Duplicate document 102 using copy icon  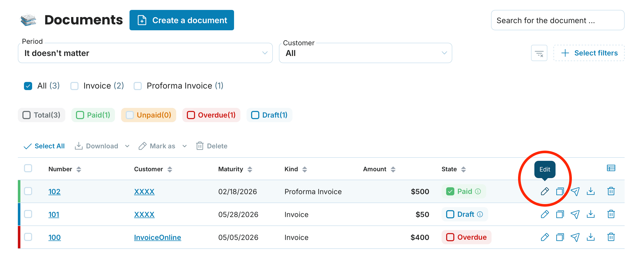[560, 191]
